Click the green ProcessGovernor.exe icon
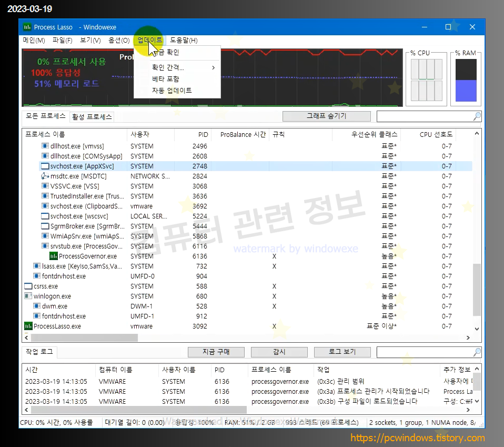Screen dimensions: 504x447 coord(53,256)
